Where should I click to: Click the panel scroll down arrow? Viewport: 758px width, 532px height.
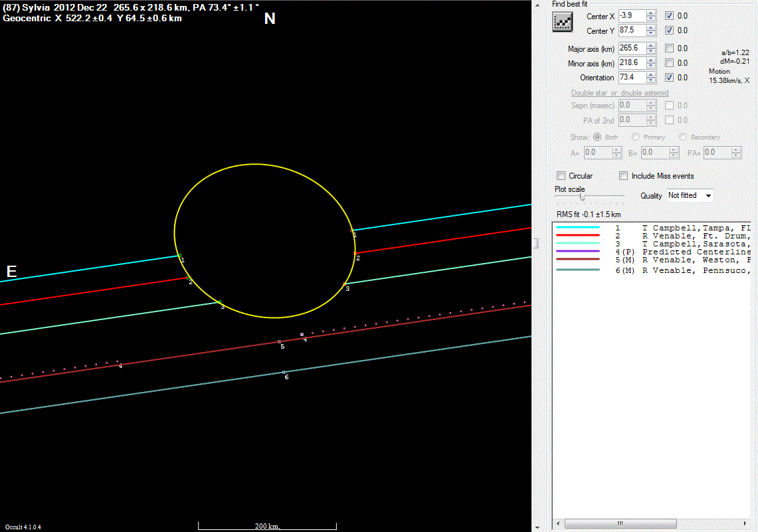[537, 527]
